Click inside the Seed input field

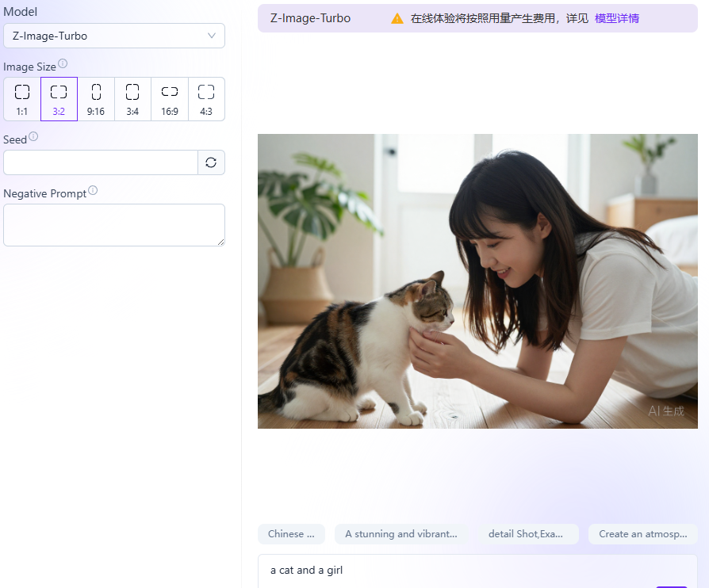point(101,162)
